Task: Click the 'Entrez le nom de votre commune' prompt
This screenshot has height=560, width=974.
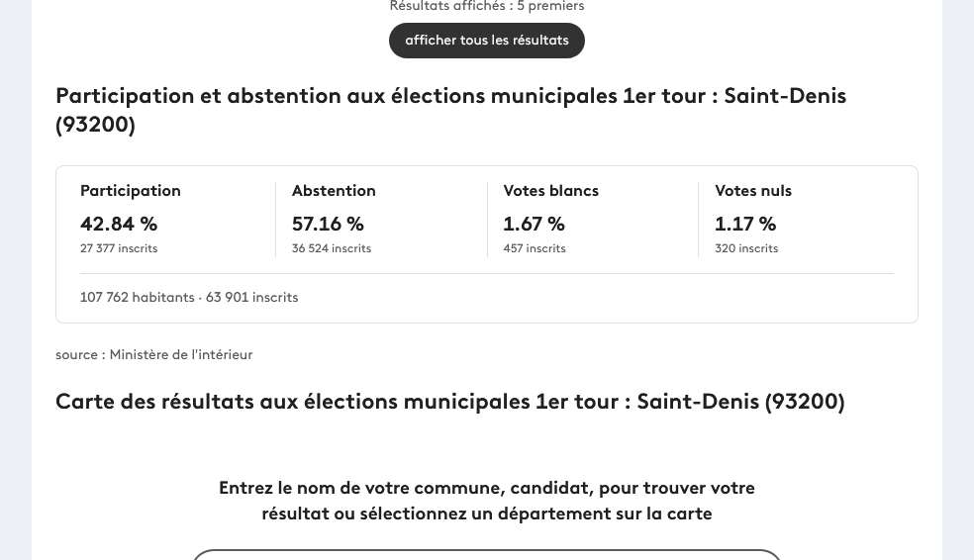Action: (x=487, y=501)
